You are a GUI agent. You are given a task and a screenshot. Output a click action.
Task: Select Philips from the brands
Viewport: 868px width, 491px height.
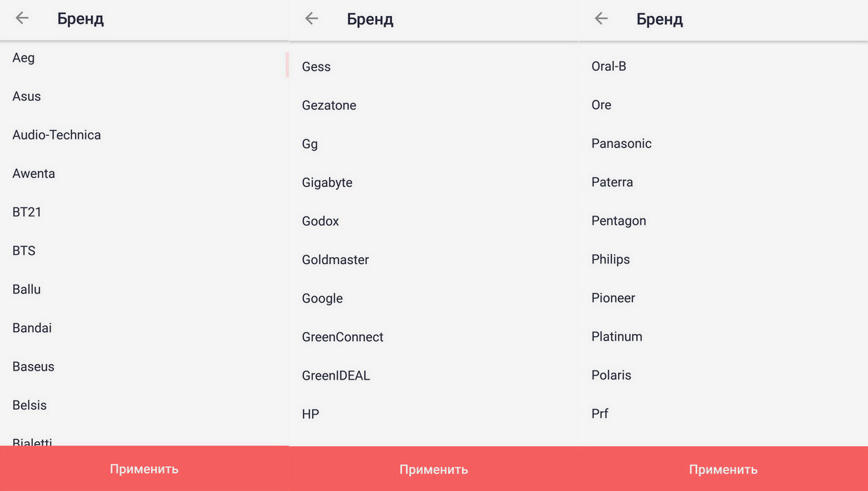point(610,259)
